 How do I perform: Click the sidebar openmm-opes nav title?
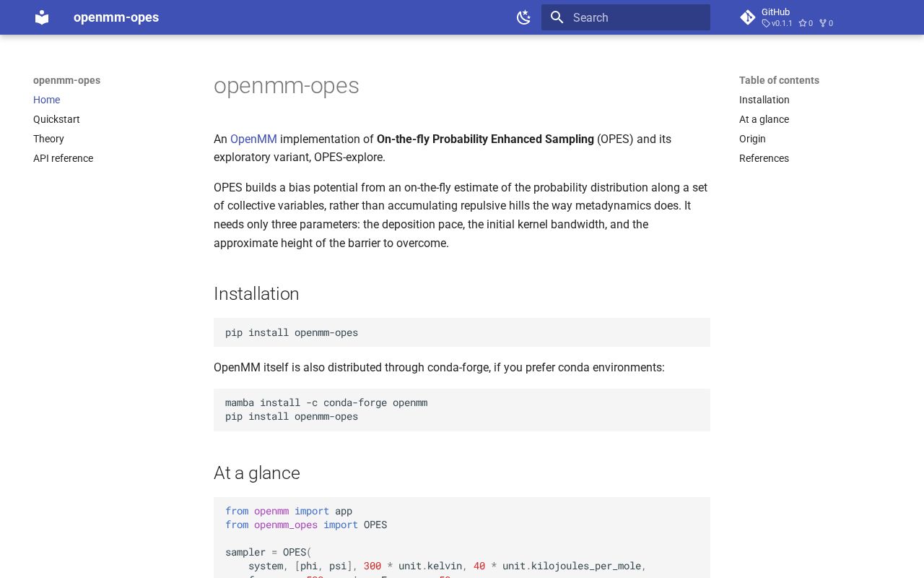[66, 80]
